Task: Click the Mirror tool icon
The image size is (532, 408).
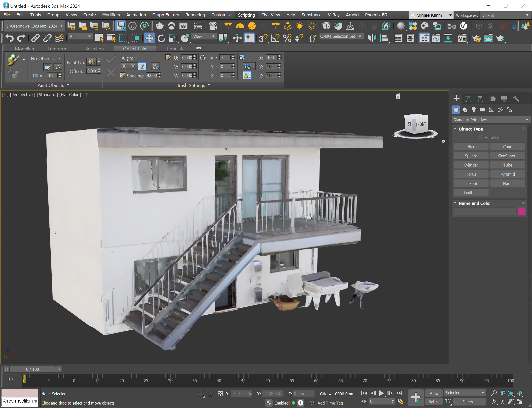Action: point(372,38)
